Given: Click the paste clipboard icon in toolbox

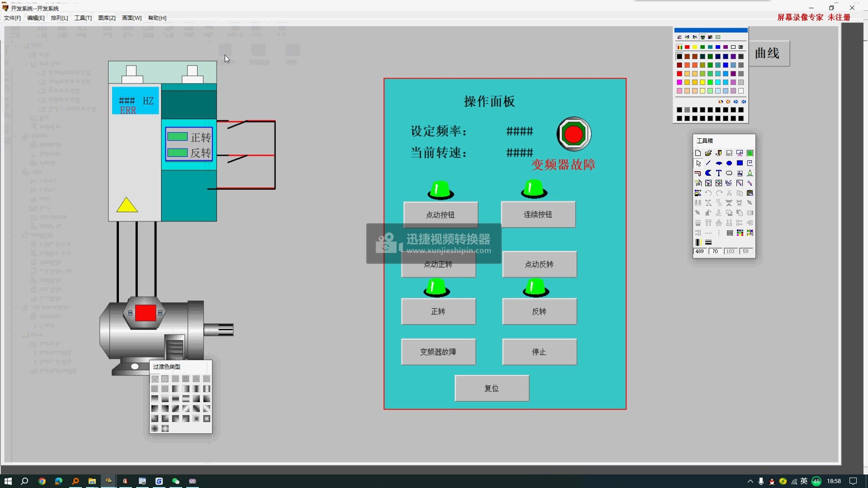Looking at the screenshot, I should tap(750, 193).
